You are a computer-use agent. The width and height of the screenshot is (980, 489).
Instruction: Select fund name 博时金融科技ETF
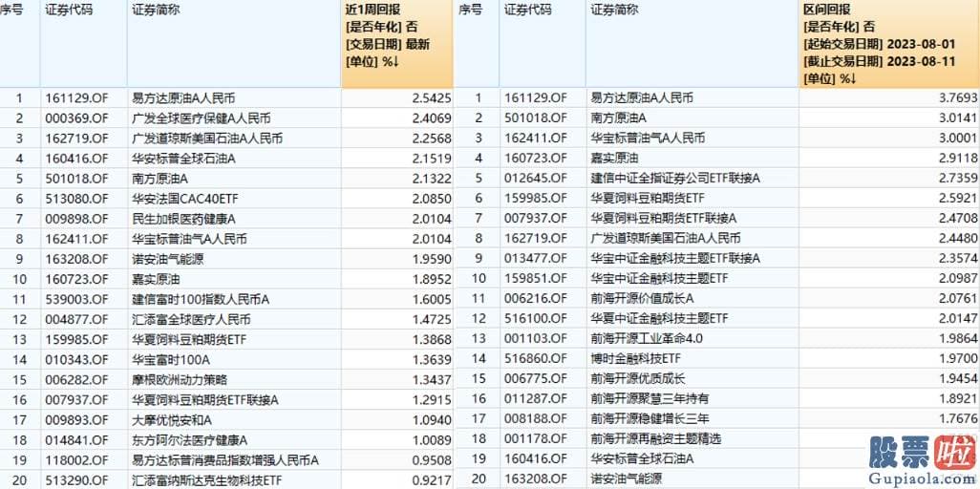point(637,358)
